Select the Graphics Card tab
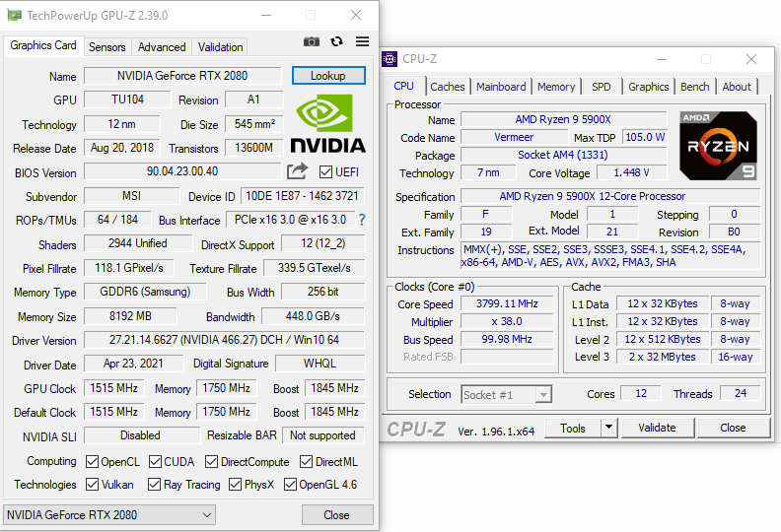This screenshot has width=781, height=532. click(x=43, y=45)
